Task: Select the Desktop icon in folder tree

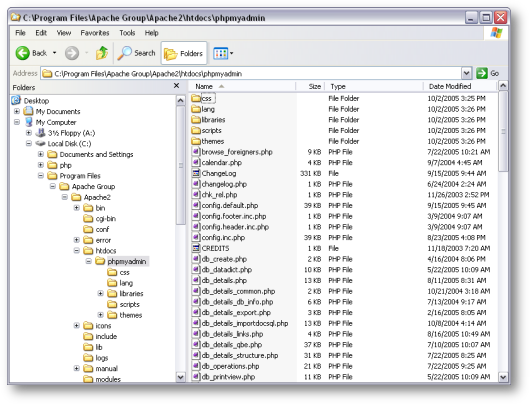Action: click(x=16, y=100)
